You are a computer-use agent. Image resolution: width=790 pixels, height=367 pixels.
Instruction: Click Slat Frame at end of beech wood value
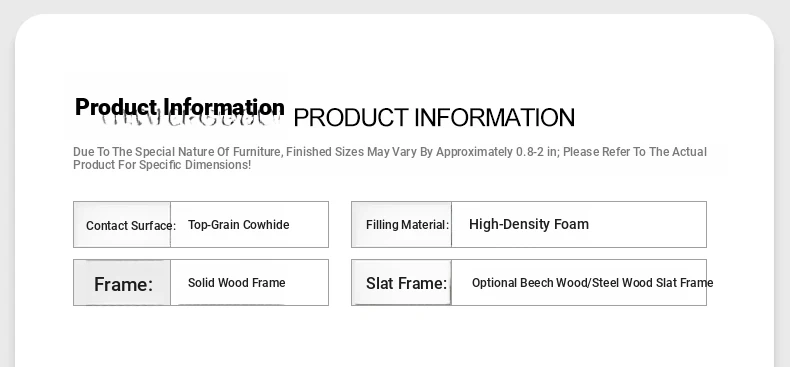pos(685,283)
